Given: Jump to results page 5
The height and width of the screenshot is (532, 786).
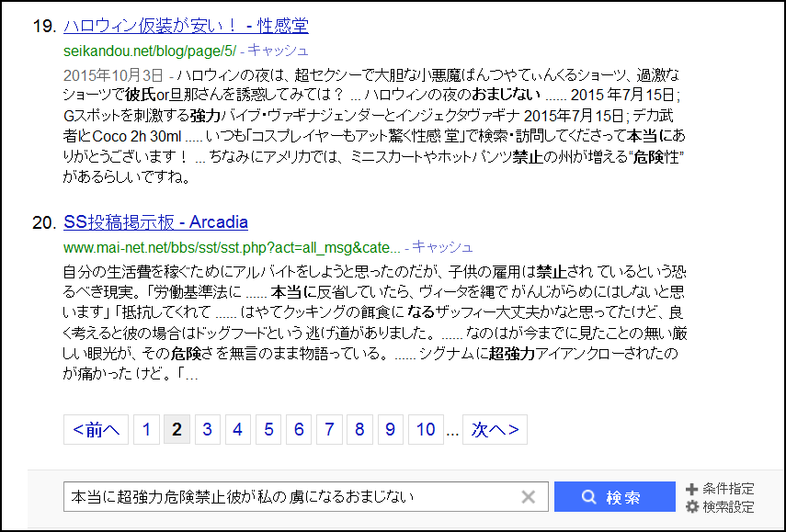Looking at the screenshot, I should (268, 429).
